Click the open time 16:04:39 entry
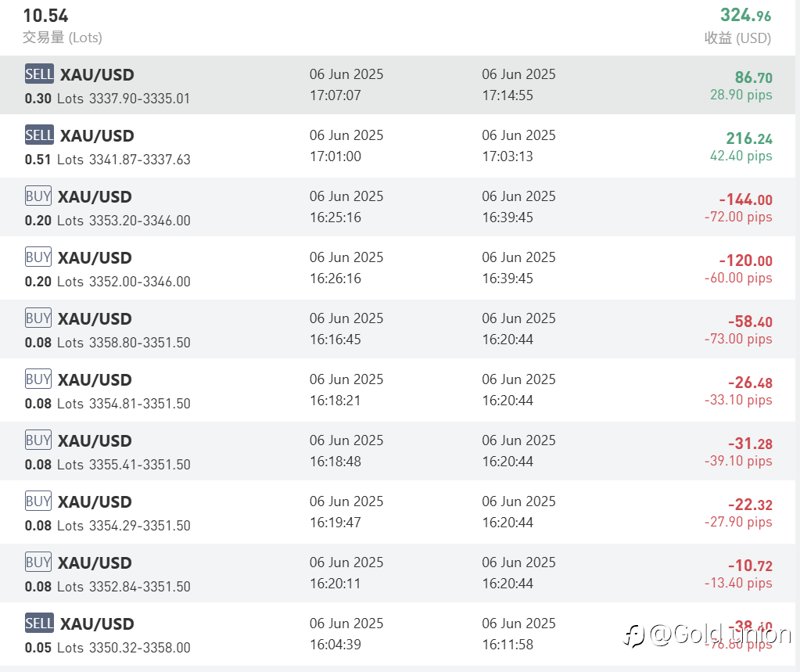Screen dimensions: 800x672 pyautogui.click(x=335, y=645)
